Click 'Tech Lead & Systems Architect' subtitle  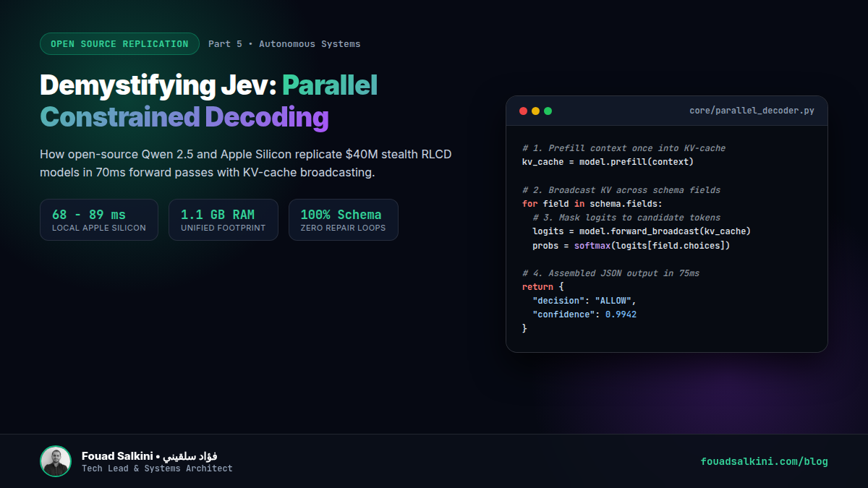pos(157,468)
